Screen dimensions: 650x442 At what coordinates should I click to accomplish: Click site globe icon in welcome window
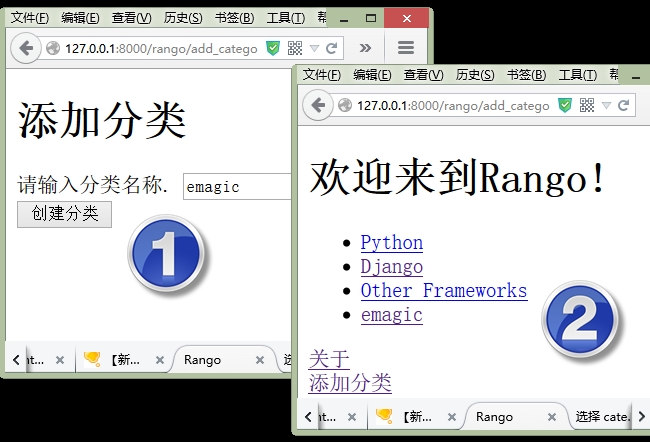tap(345, 105)
